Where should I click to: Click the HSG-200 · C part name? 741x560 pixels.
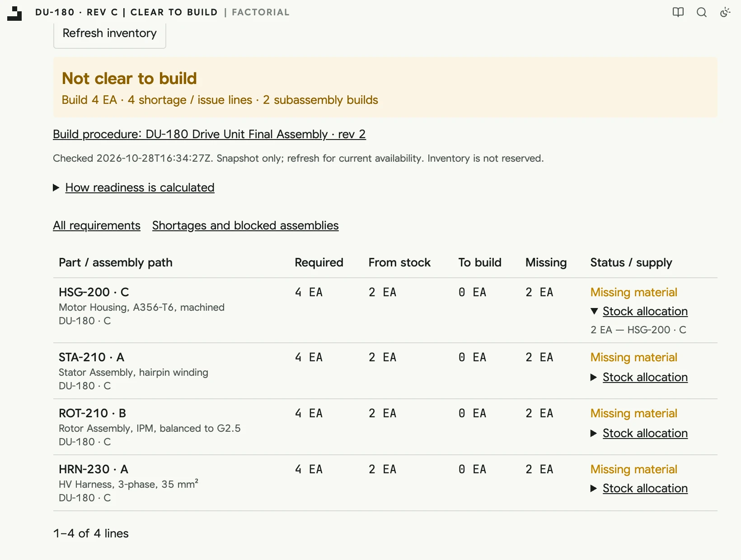(94, 292)
